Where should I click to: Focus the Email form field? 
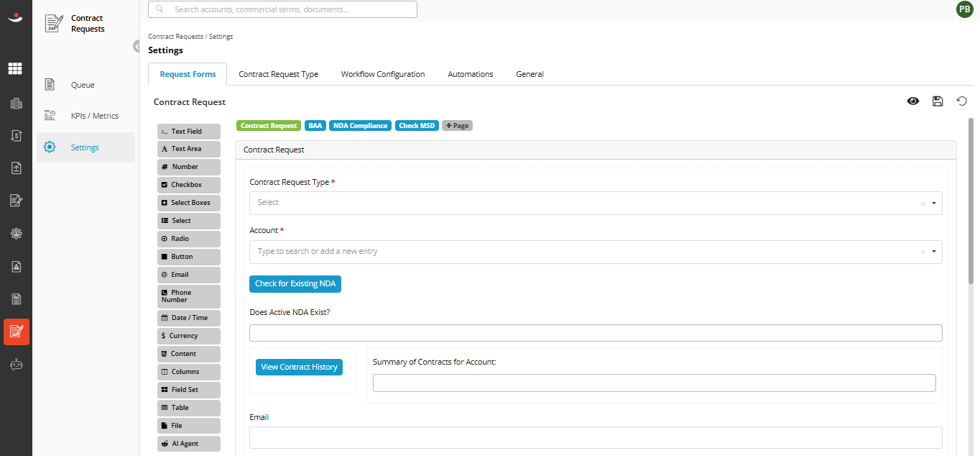point(596,437)
